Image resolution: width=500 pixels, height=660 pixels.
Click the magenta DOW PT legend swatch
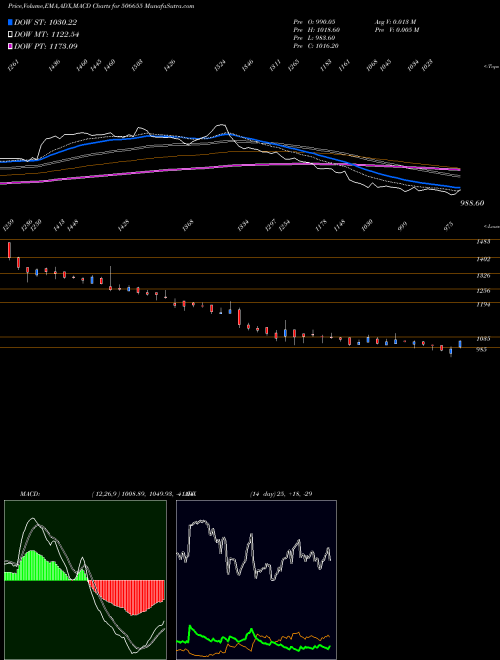coord(11,46)
